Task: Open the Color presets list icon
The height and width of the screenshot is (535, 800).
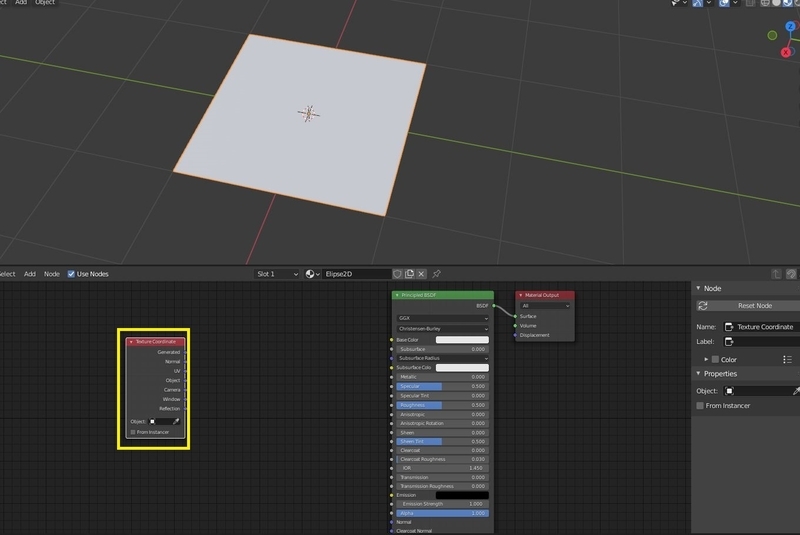Action: (787, 360)
